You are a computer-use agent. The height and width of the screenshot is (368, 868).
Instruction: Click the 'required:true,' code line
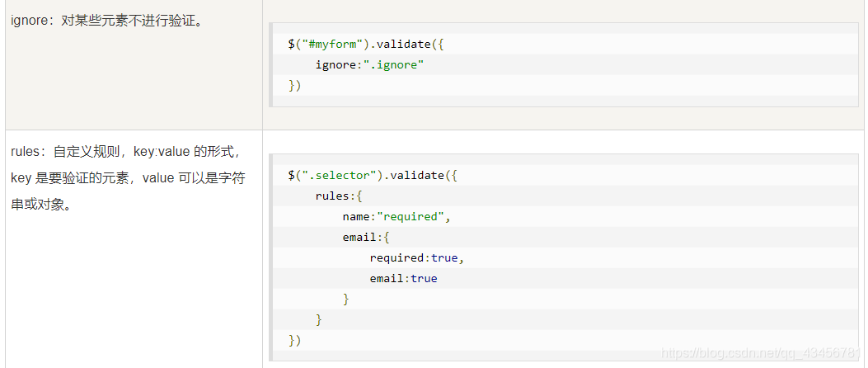click(x=417, y=258)
